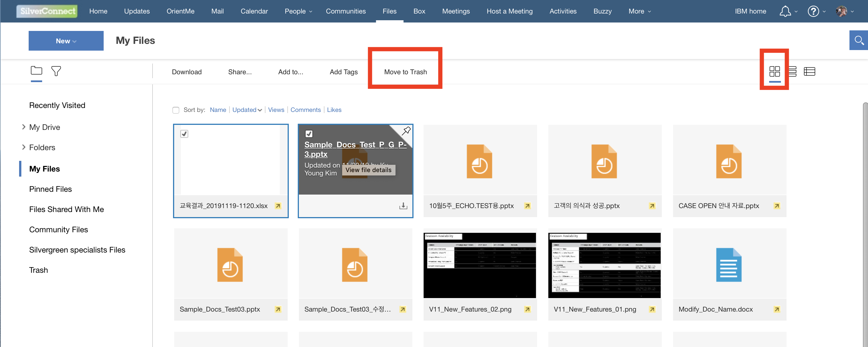This screenshot has width=868, height=347.
Task: Click Move to Trash action
Action: click(x=405, y=72)
